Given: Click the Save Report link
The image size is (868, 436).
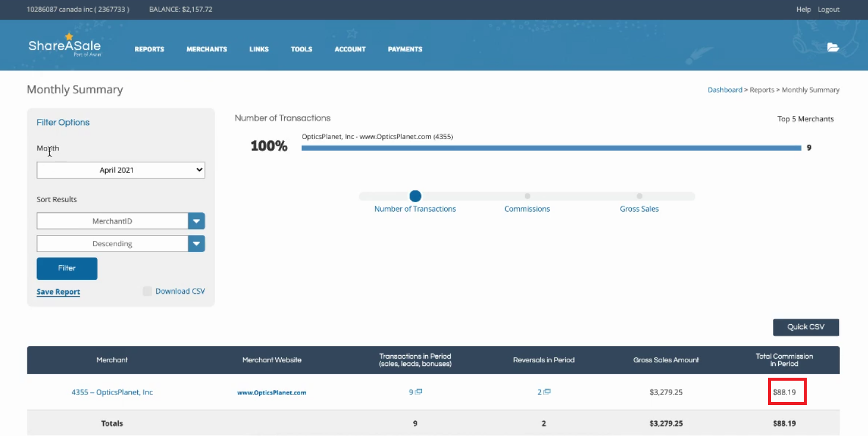Looking at the screenshot, I should tap(58, 292).
